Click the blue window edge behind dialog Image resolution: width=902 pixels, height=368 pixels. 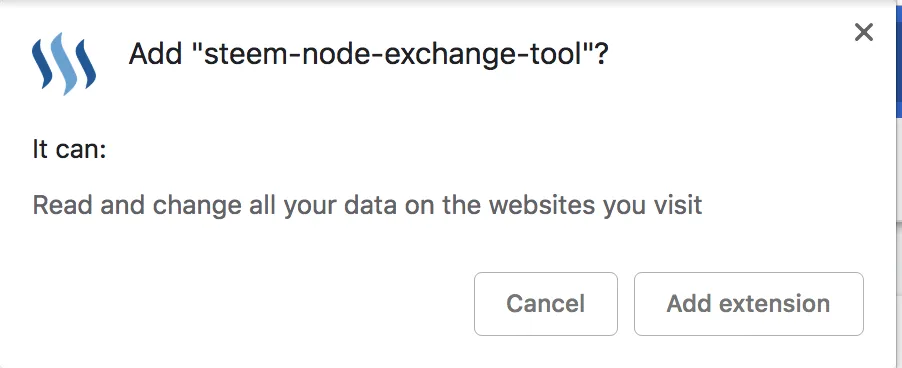[x=899, y=58]
